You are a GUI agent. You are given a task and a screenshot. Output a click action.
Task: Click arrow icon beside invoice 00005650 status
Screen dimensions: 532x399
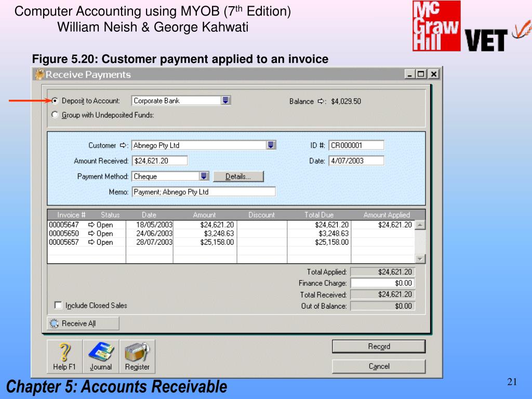pos(91,234)
